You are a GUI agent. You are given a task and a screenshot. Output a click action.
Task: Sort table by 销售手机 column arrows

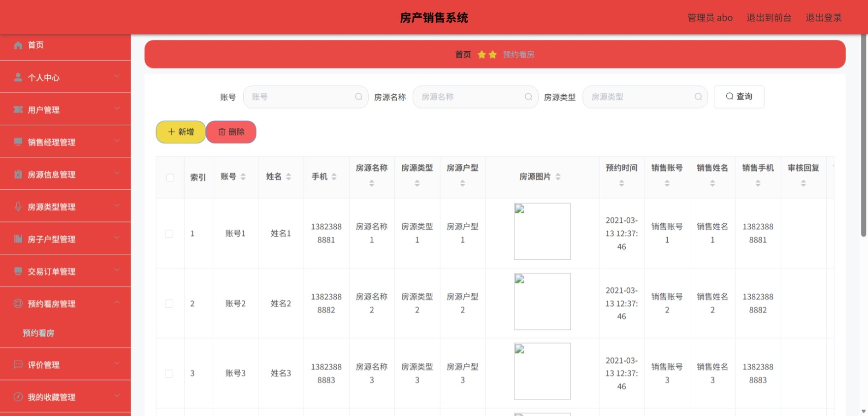pos(758,183)
